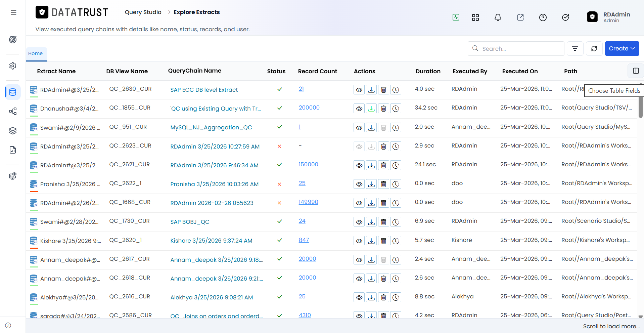644x333 pixels.
Task: Expand the Create dropdown button
Action: coord(622,49)
